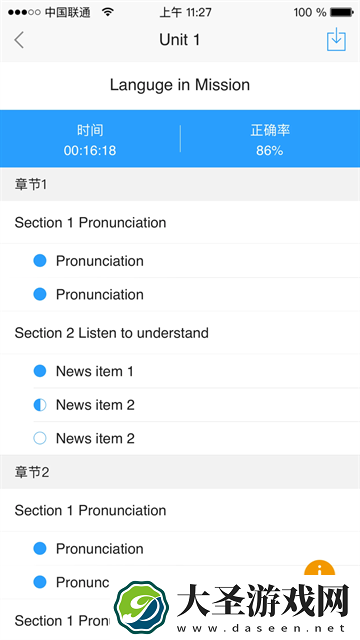
Task: Tap the Wi-Fi icon in status bar
Action: tap(108, 12)
